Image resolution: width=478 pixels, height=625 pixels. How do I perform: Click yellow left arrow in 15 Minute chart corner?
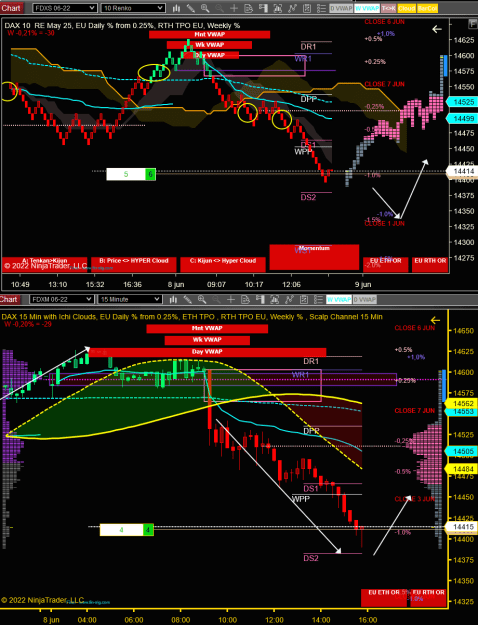pyautogui.click(x=435, y=320)
